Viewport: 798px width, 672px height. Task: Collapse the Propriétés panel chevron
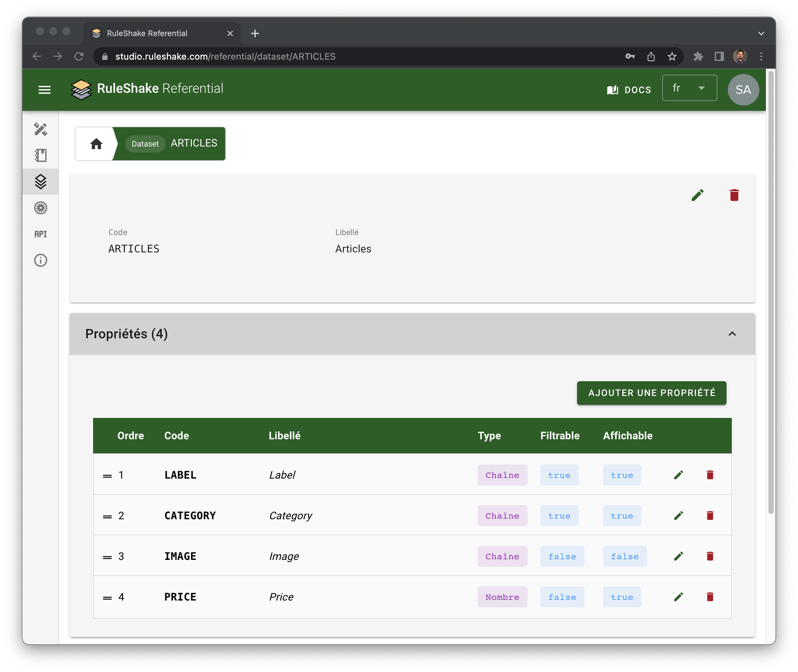tap(732, 334)
